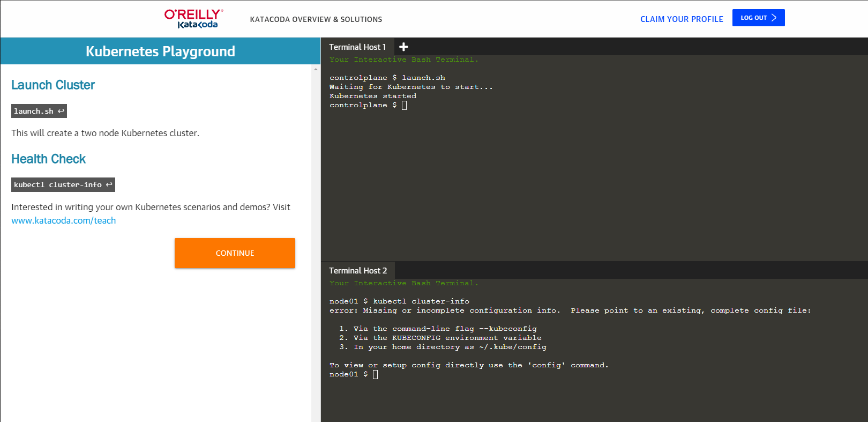Focus the Terminal Host 1 prompt cursor
The image size is (868, 422).
(404, 105)
